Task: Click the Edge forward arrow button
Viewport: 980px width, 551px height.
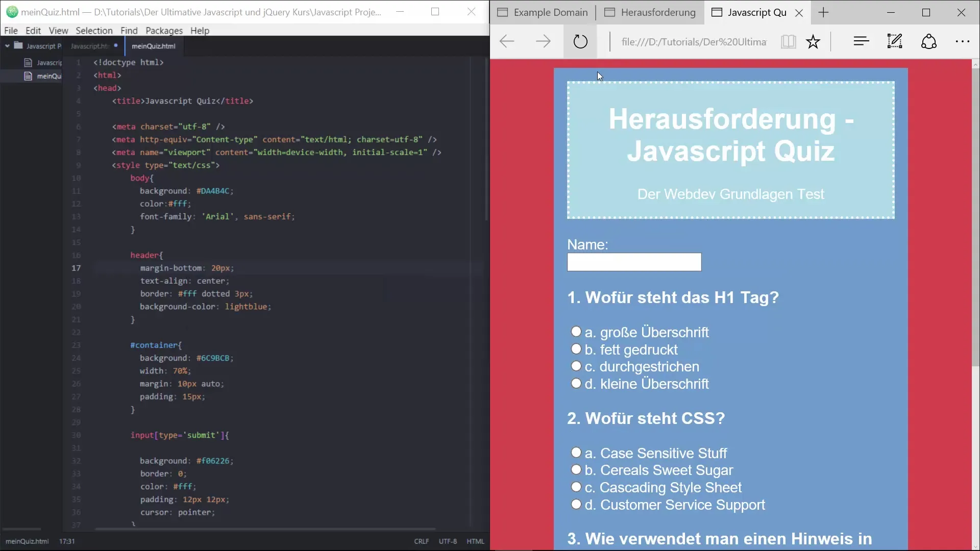Action: click(x=543, y=41)
